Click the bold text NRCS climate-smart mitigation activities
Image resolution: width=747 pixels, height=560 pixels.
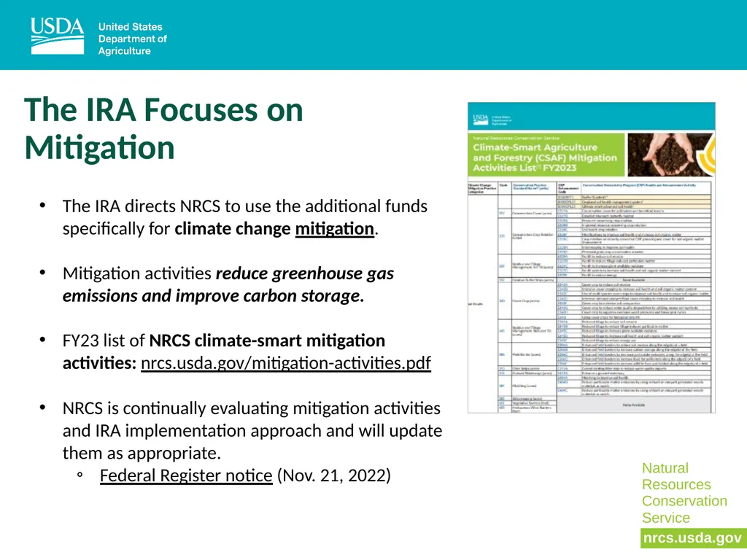pyautogui.click(x=224, y=351)
